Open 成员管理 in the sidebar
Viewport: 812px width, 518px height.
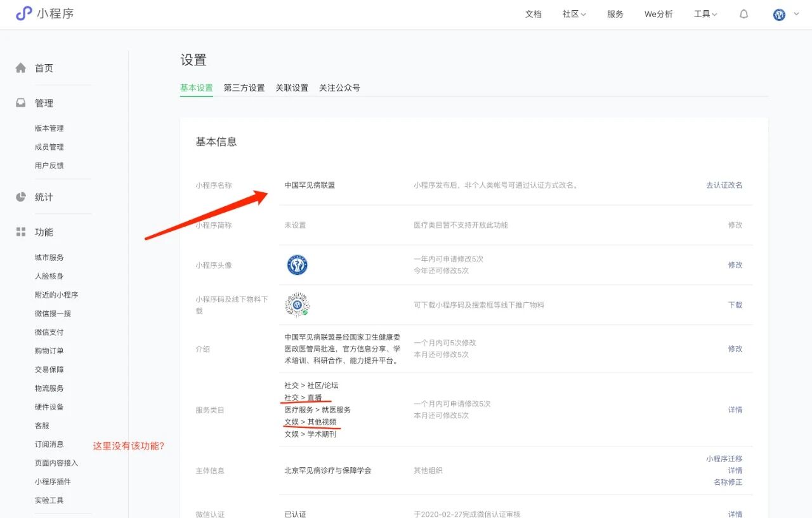49,147
